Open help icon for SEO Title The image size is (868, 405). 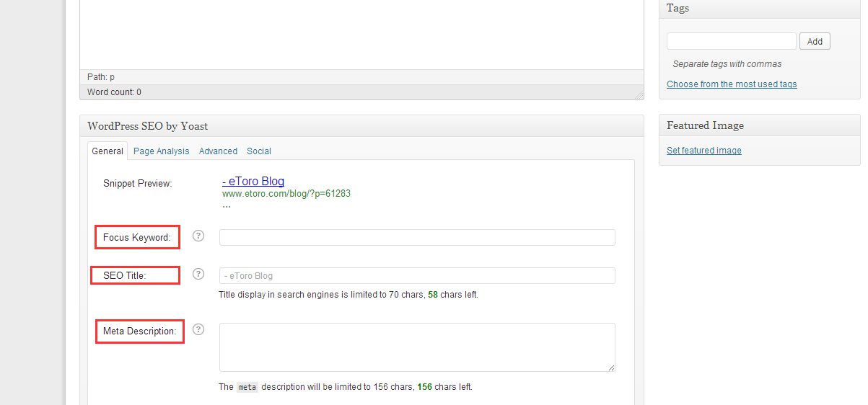click(199, 274)
